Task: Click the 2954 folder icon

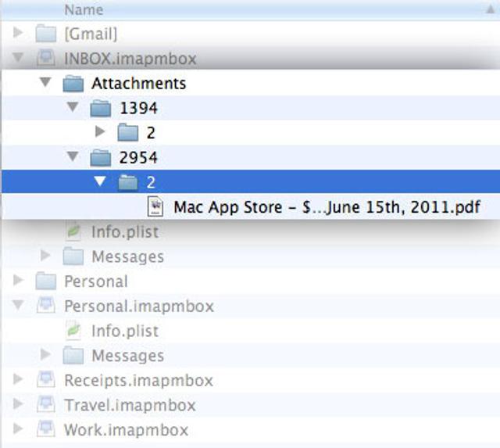Action: pyautogui.click(x=101, y=158)
